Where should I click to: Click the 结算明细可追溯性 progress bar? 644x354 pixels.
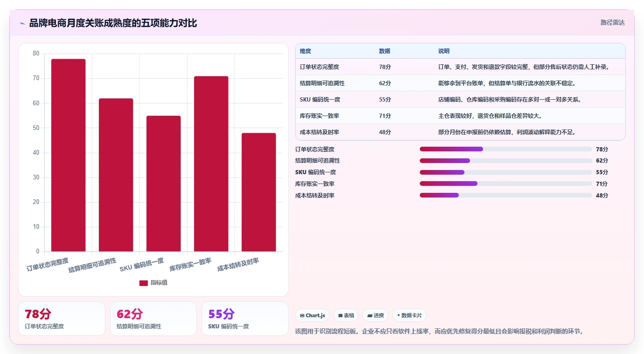point(506,161)
